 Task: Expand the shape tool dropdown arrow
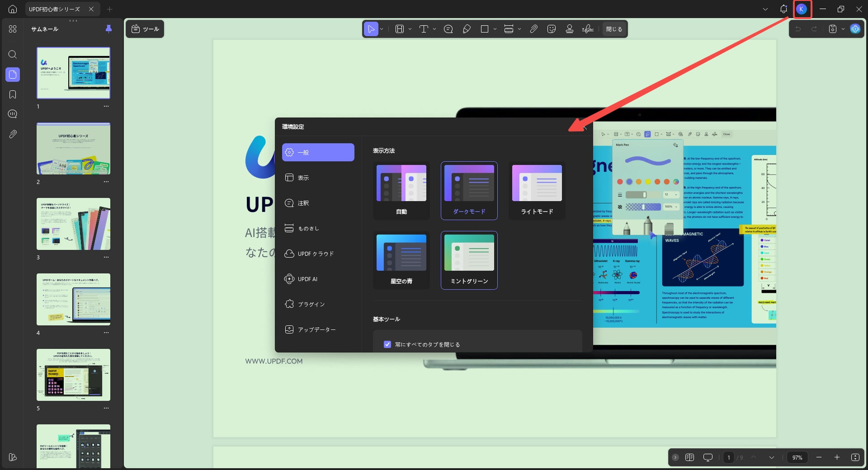pyautogui.click(x=495, y=29)
